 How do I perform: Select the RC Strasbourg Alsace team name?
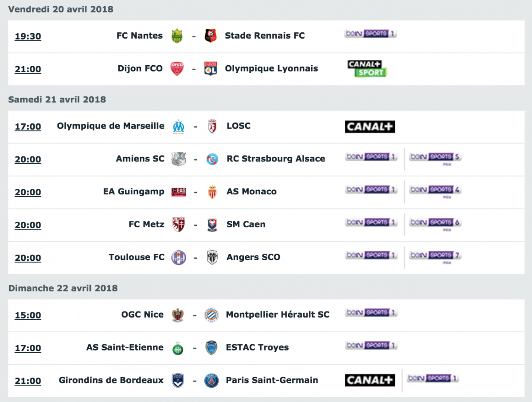pos(276,159)
